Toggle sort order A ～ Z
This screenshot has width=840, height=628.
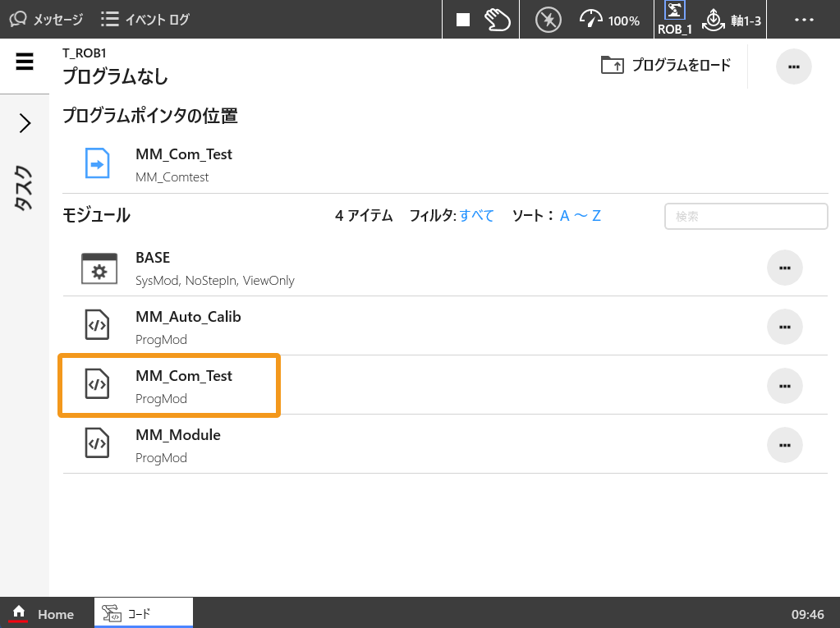580,216
